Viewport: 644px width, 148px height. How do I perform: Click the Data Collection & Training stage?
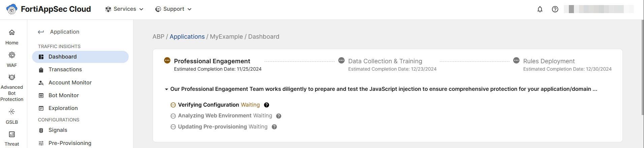[385, 61]
